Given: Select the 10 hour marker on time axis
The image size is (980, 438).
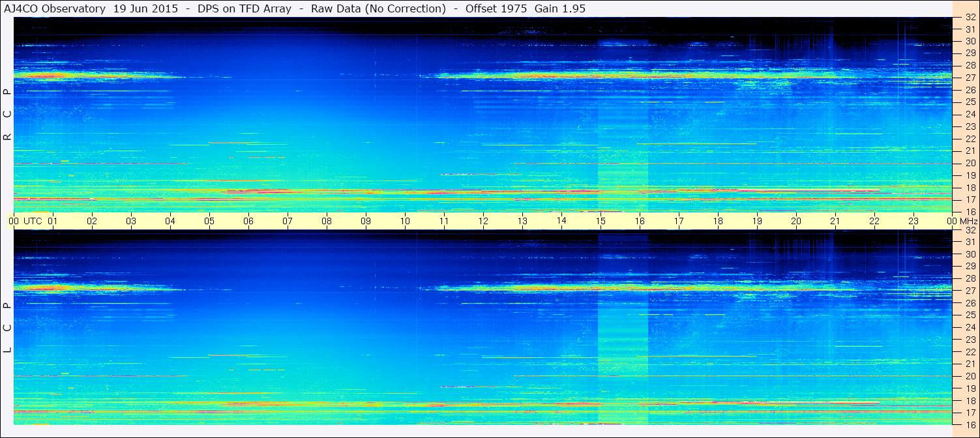Looking at the screenshot, I should [405, 221].
